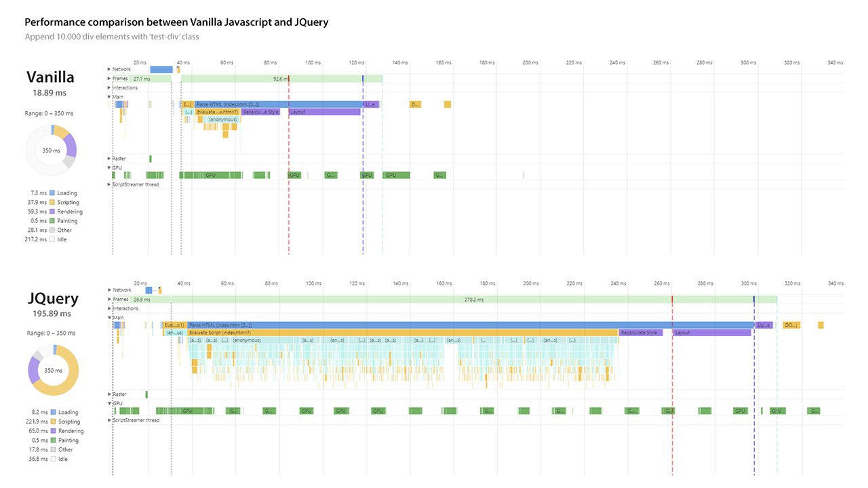The width and height of the screenshot is (868, 488).
Task: Expand ScriptStreamer thread in Vanilla panel
Action: 109,184
